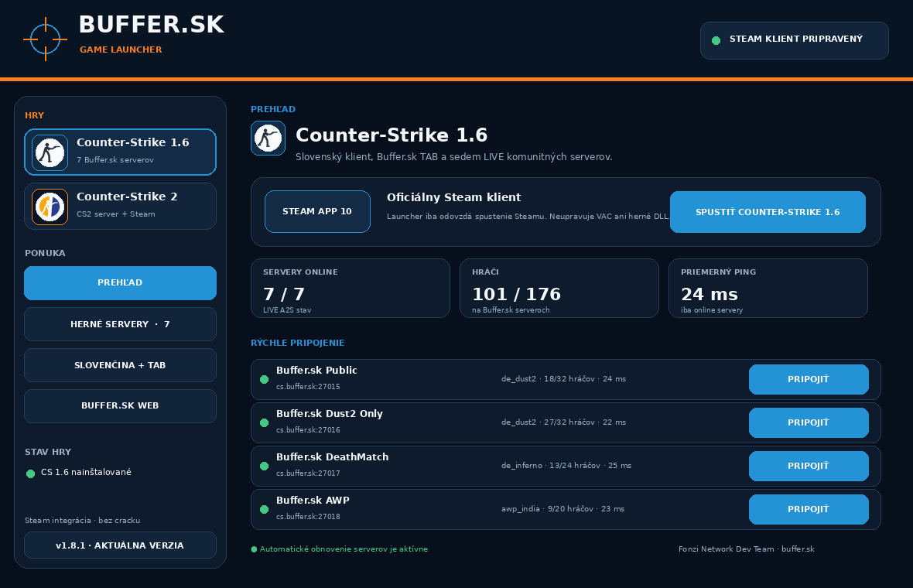This screenshot has width=913, height=588.
Task: Click awp_india · 9/20 hráčov · 23 ms
Action: click(563, 509)
